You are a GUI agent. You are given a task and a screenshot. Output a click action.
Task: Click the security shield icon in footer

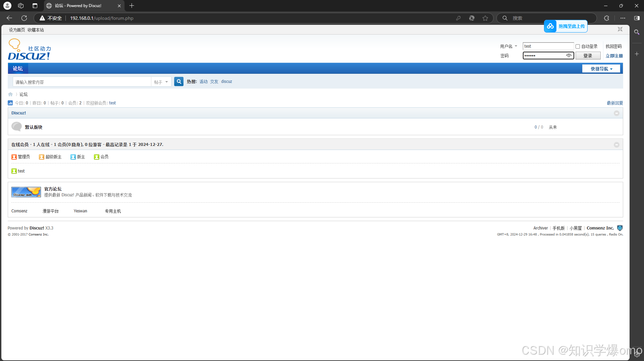click(x=620, y=228)
